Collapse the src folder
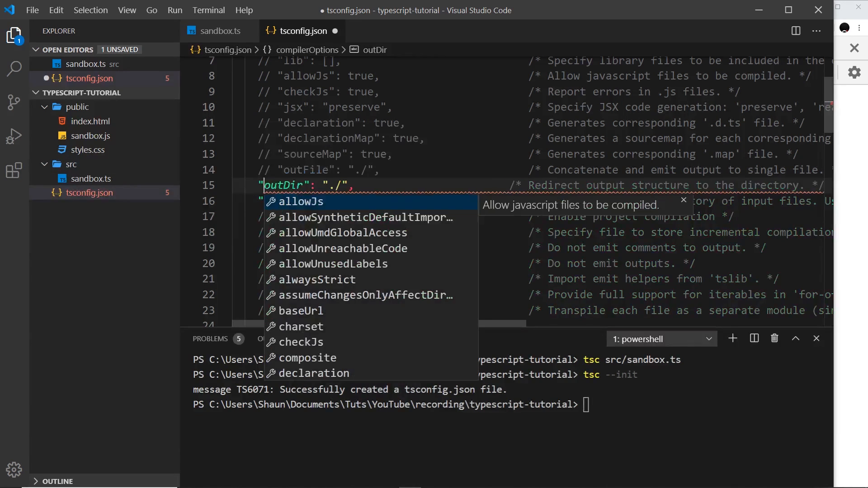The width and height of the screenshot is (868, 488). [x=44, y=164]
